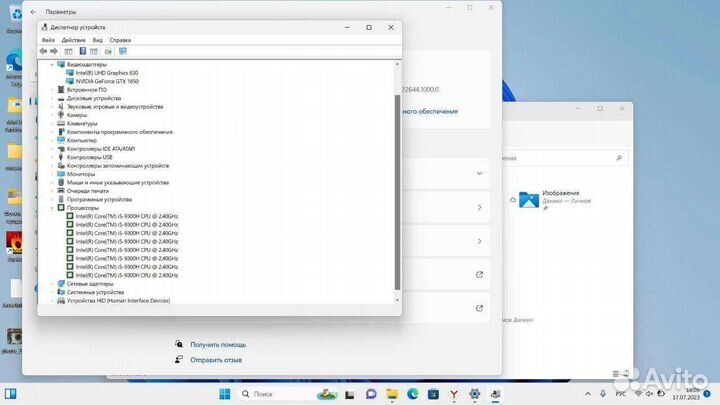Click the Back arrow in Device Manager toolbar
The height and width of the screenshot is (405, 720).
point(44,51)
